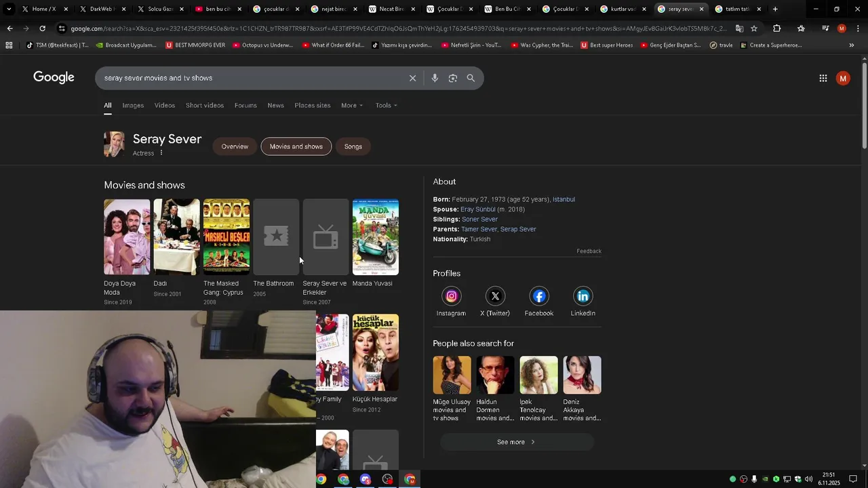
Task: Select the All search tab
Action: 108,105
